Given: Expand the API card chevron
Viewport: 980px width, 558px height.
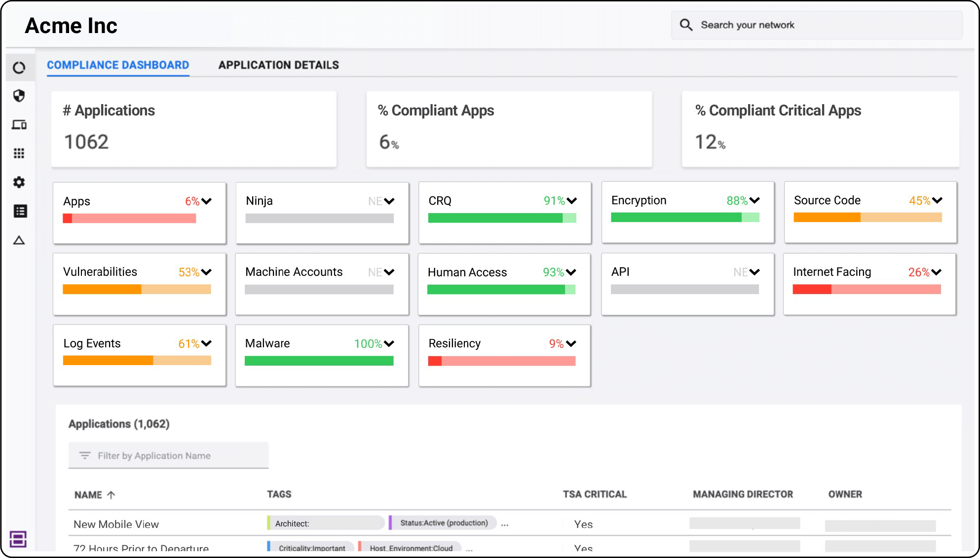Looking at the screenshot, I should (754, 272).
